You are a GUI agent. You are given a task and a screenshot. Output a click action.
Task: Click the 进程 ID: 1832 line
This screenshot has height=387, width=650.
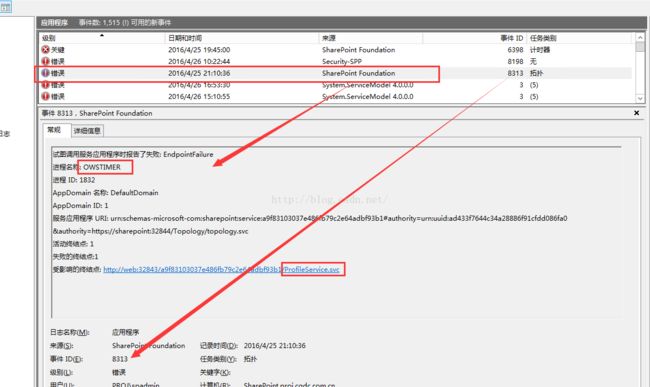pyautogui.click(x=74, y=180)
